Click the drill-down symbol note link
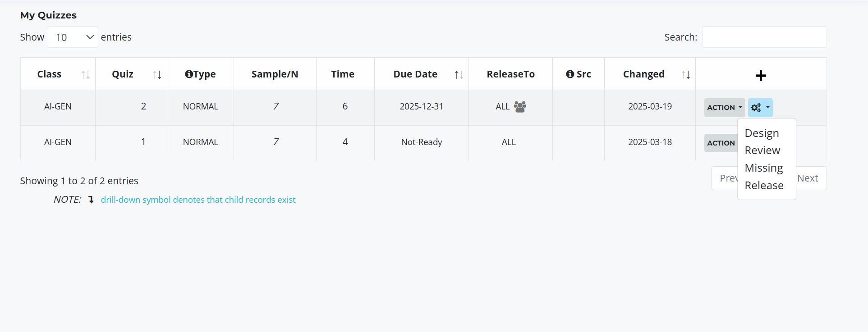868x332 pixels. (x=198, y=200)
